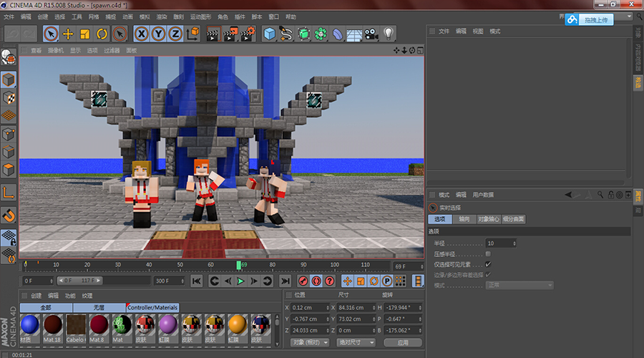Image resolution: width=644 pixels, height=358 pixels.
Task: Switch to the 对象轴心 tab
Action: [490, 219]
